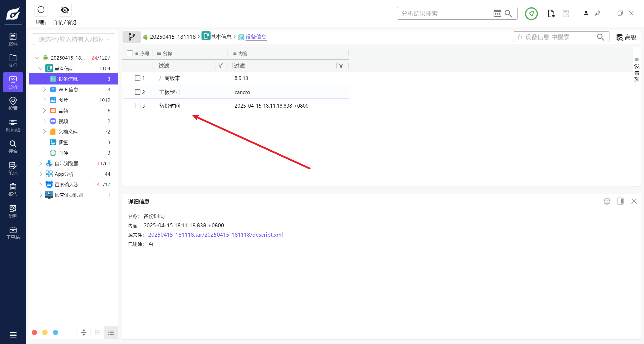Image resolution: width=644 pixels, height=344 pixels.
Task: Open the 报告 report sidebar menu
Action: click(13, 190)
